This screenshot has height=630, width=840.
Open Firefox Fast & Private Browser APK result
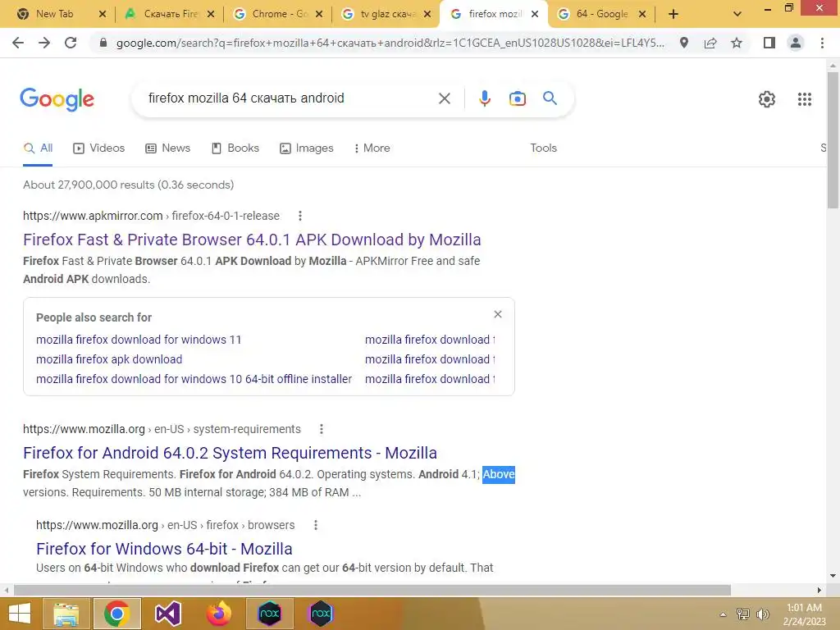[252, 240]
